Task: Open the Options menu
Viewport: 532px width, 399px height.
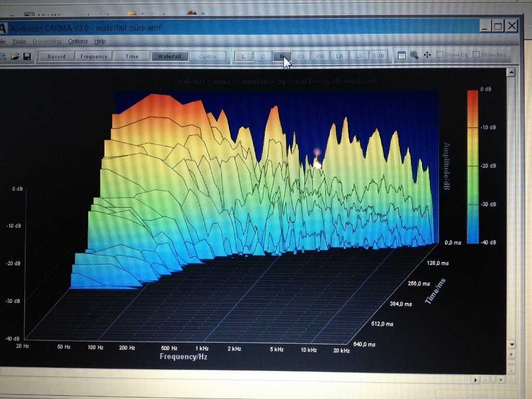Action: tap(78, 41)
